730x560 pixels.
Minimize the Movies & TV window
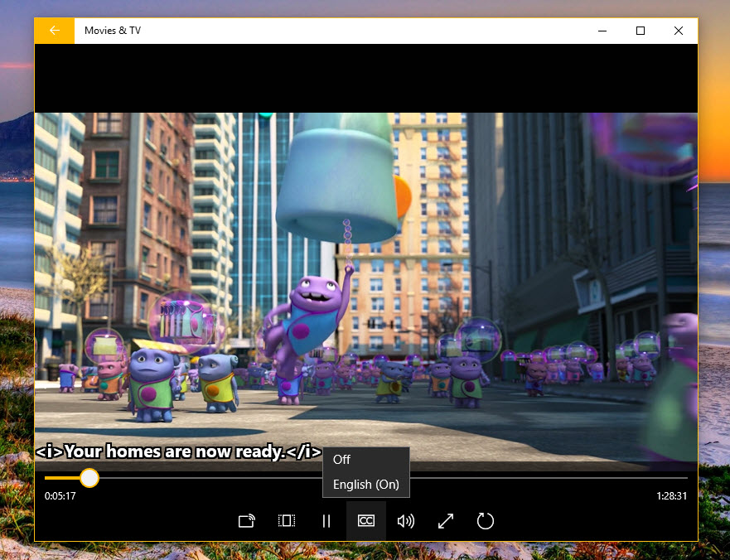coord(602,31)
